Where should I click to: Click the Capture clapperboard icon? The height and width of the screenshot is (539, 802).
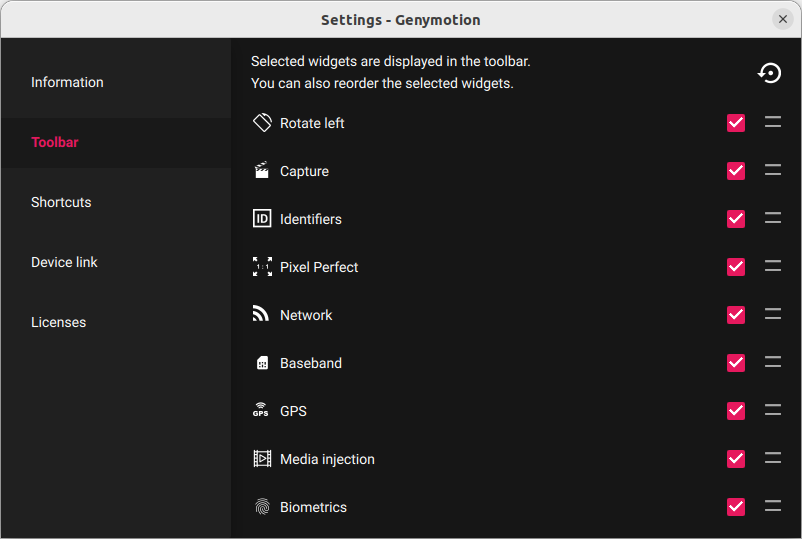[262, 171]
